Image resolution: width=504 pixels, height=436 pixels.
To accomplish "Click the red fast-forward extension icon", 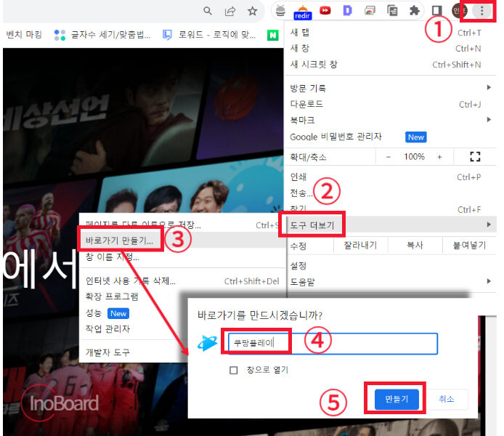I will pyautogui.click(x=325, y=11).
